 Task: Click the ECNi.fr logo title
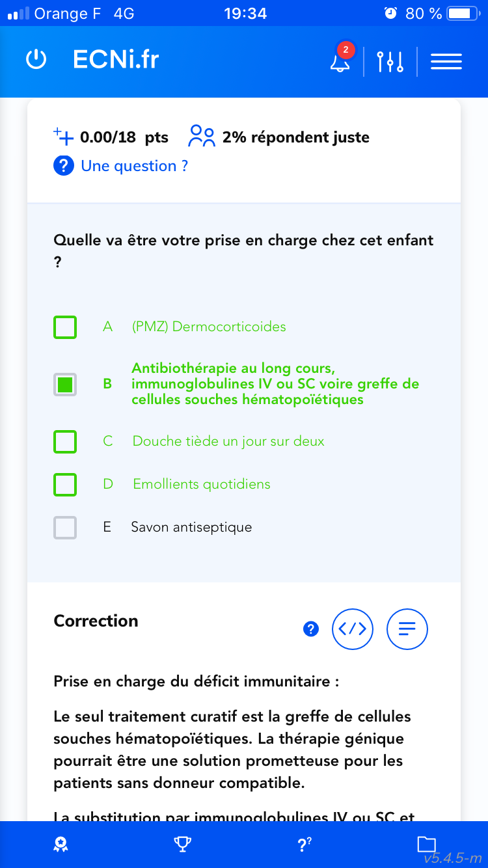[x=116, y=60]
